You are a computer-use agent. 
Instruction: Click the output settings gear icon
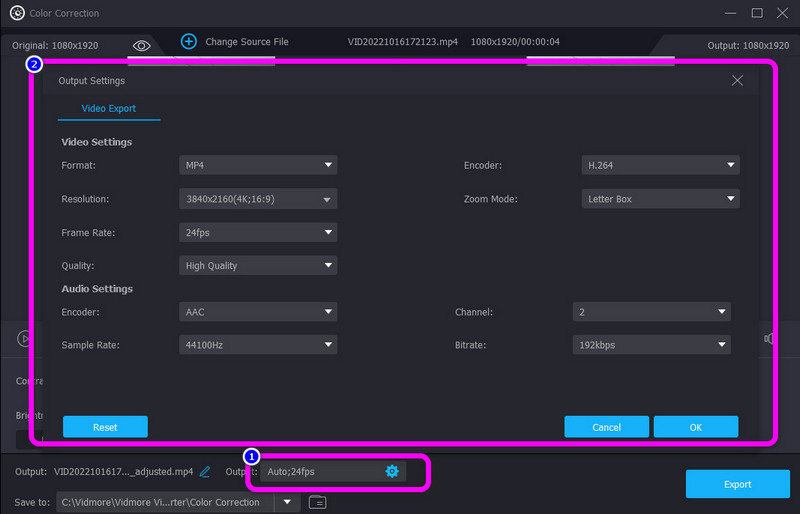tap(392, 471)
